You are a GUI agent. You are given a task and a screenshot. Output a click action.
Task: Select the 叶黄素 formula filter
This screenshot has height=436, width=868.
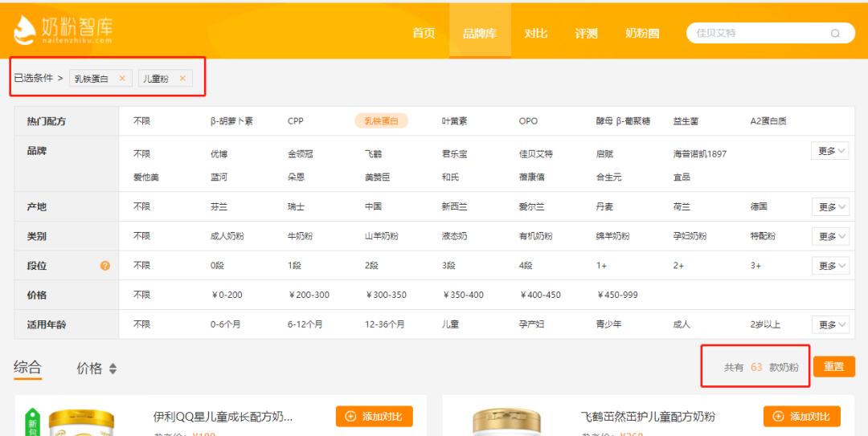tap(454, 121)
